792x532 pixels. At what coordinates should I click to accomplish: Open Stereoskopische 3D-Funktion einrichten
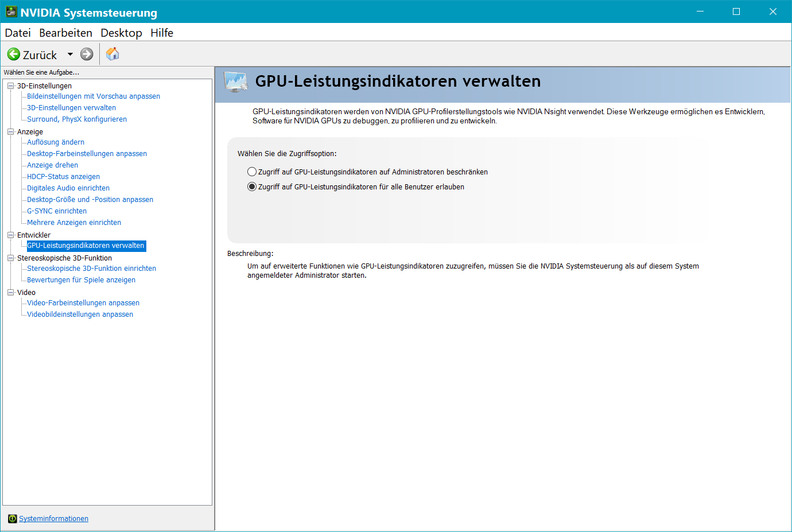91,269
